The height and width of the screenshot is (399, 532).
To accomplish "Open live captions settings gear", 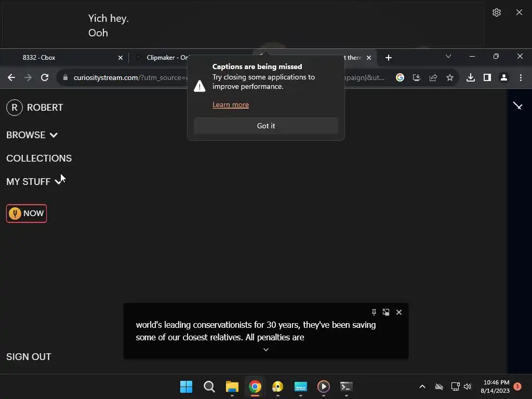I will pyautogui.click(x=496, y=12).
